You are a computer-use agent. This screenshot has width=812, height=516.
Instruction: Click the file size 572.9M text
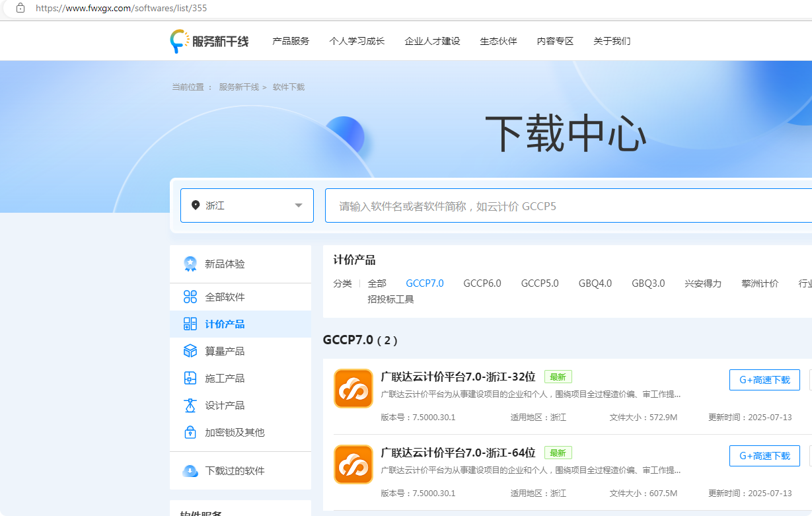click(663, 418)
